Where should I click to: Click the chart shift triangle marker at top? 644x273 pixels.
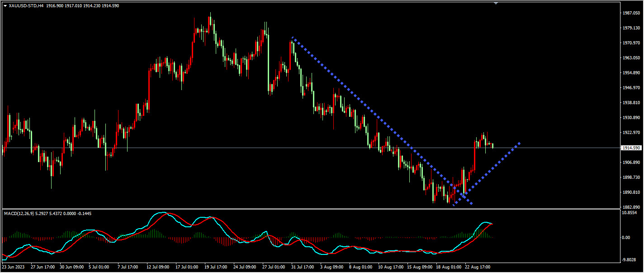(x=496, y=3)
